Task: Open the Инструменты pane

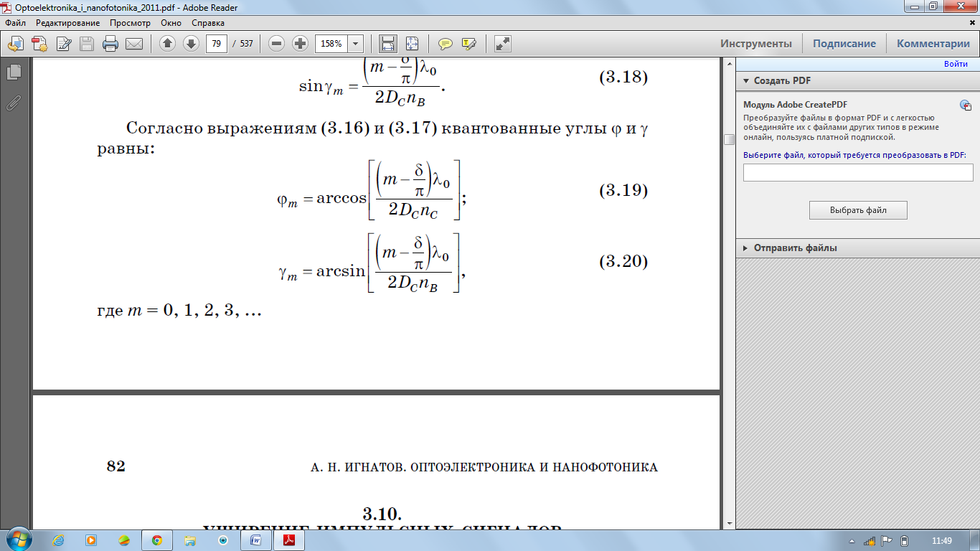Action: click(x=756, y=44)
